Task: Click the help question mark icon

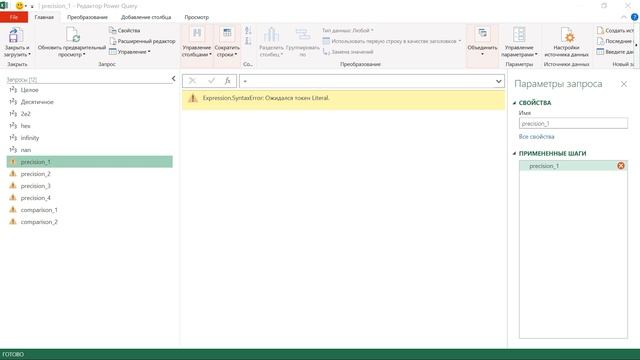Action: (634, 17)
